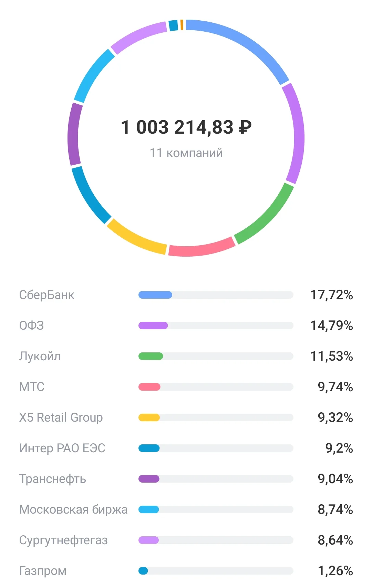Click the 9,74% value
372x588 pixels.
[x=335, y=387]
